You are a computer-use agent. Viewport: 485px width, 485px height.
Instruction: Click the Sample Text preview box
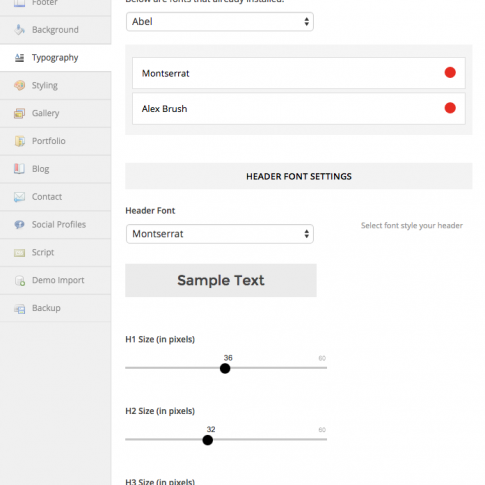pos(221,280)
